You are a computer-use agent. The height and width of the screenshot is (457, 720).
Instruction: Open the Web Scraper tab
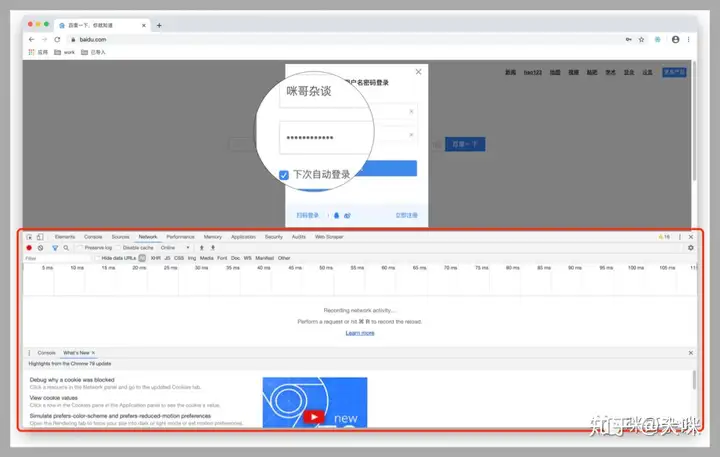(x=329, y=237)
